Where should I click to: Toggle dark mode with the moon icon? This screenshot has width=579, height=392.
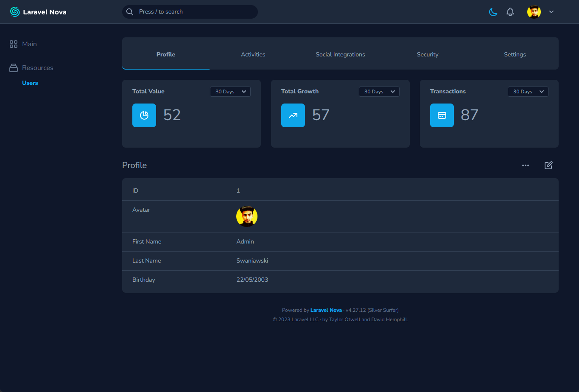[x=493, y=12]
